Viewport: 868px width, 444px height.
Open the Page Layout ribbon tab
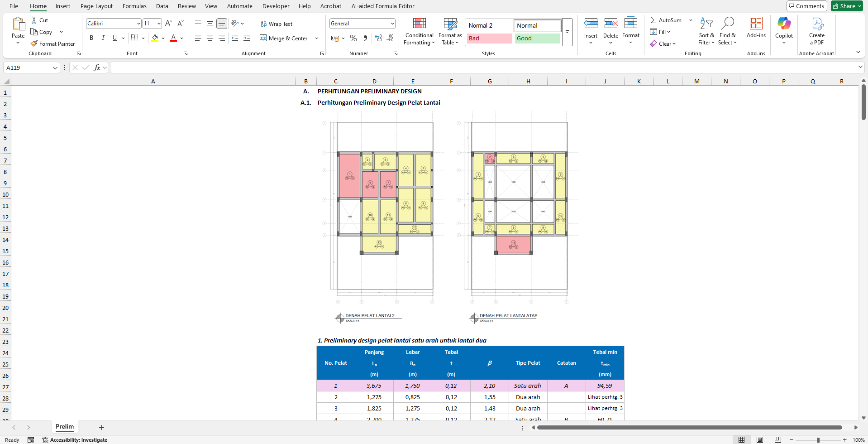coord(96,6)
